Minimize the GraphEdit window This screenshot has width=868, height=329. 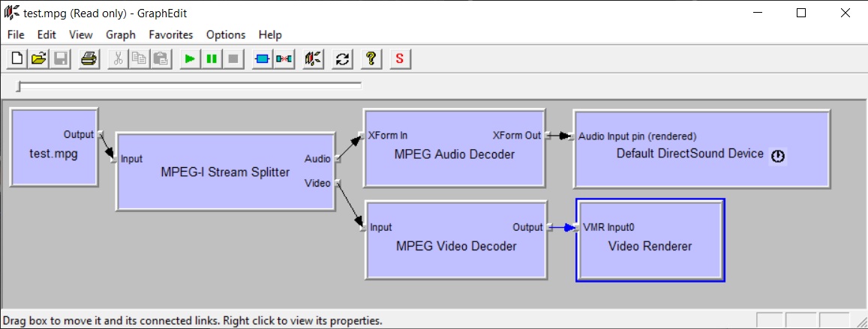(757, 13)
